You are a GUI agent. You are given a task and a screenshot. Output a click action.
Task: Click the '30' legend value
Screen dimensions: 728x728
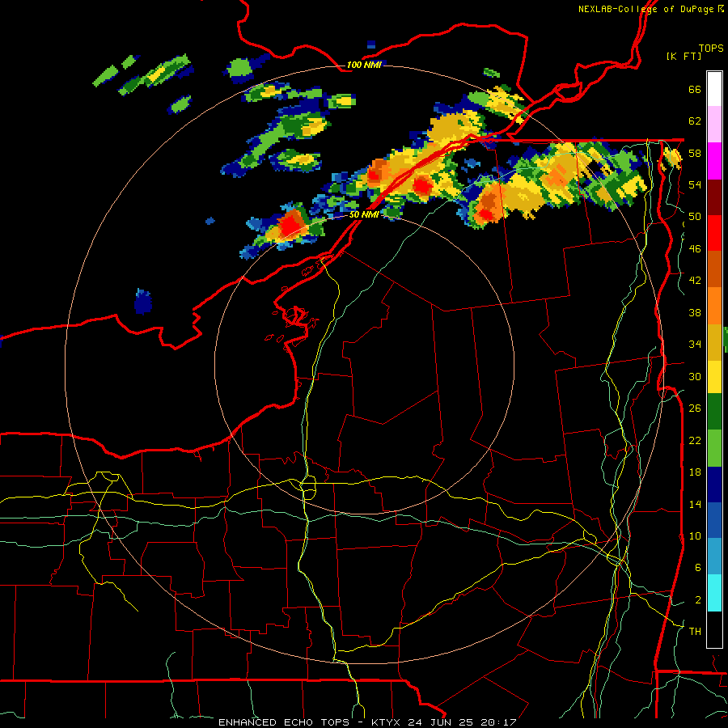pyautogui.click(x=695, y=376)
